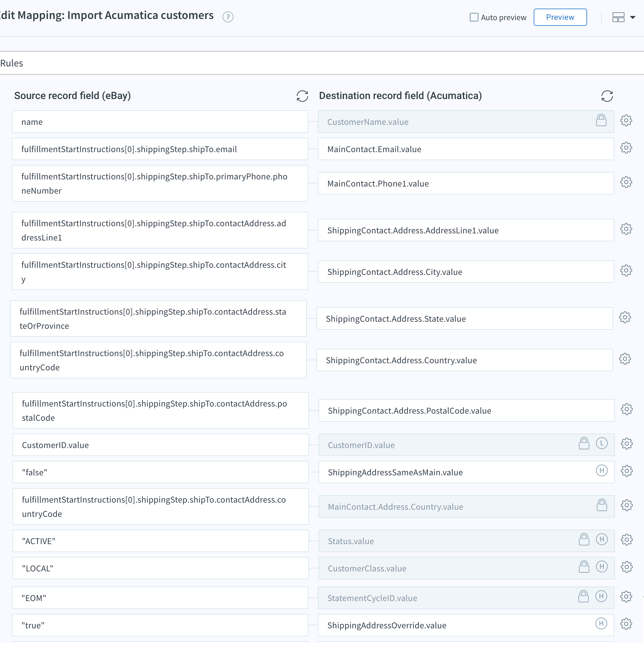This screenshot has width=644, height=647.
Task: Edit the MainContact.Phone1.value destination field
Action: (x=466, y=184)
